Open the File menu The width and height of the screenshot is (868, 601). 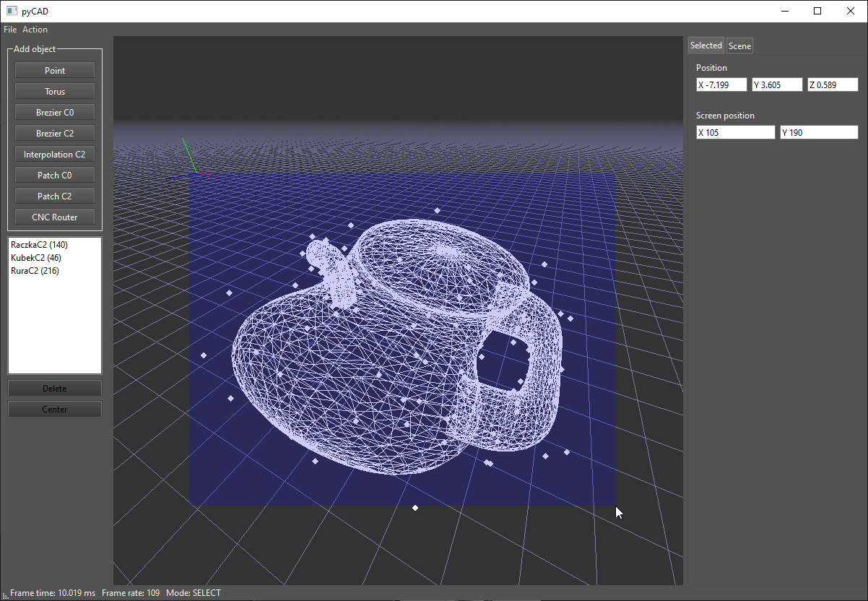click(9, 29)
